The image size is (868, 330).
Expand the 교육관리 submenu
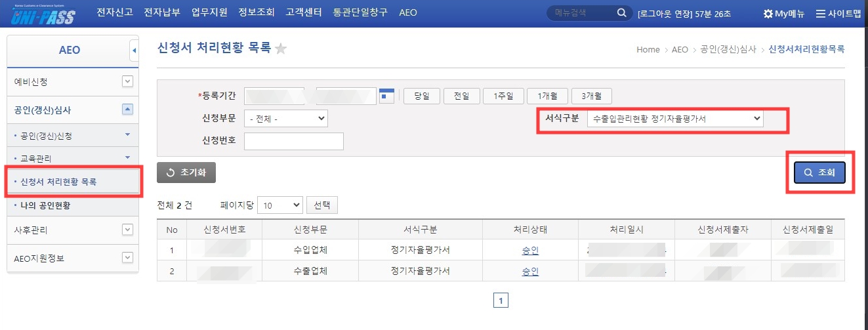coord(128,157)
